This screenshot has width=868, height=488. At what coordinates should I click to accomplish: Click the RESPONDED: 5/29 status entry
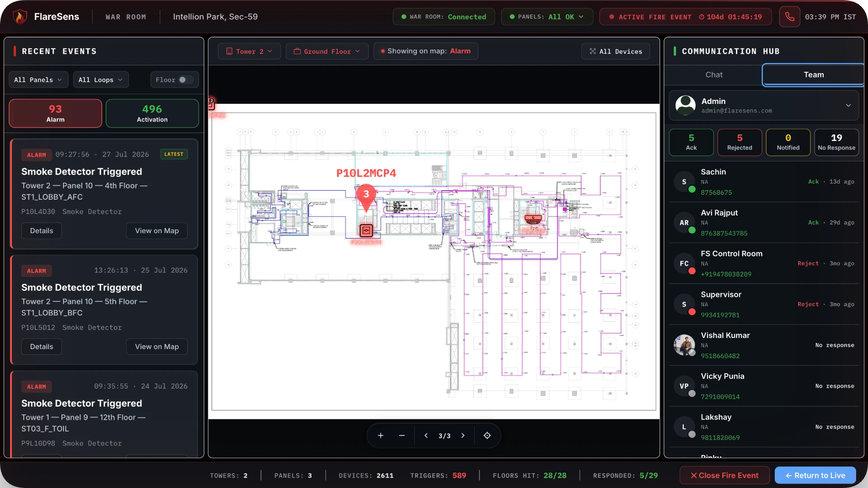(625, 475)
